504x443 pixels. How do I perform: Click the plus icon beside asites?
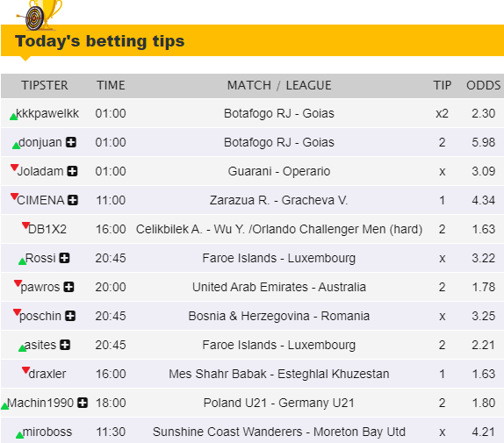(65, 345)
